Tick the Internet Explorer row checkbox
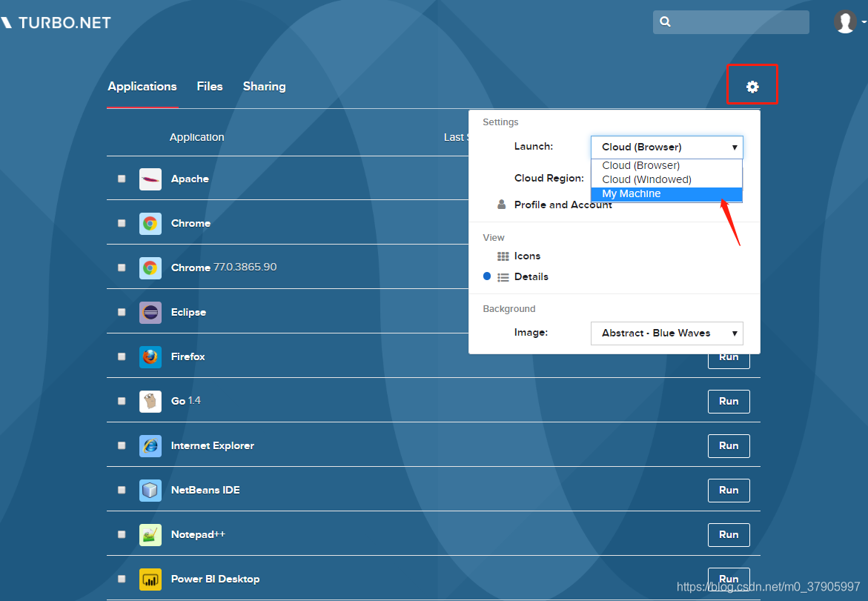868x601 pixels. pyautogui.click(x=122, y=445)
